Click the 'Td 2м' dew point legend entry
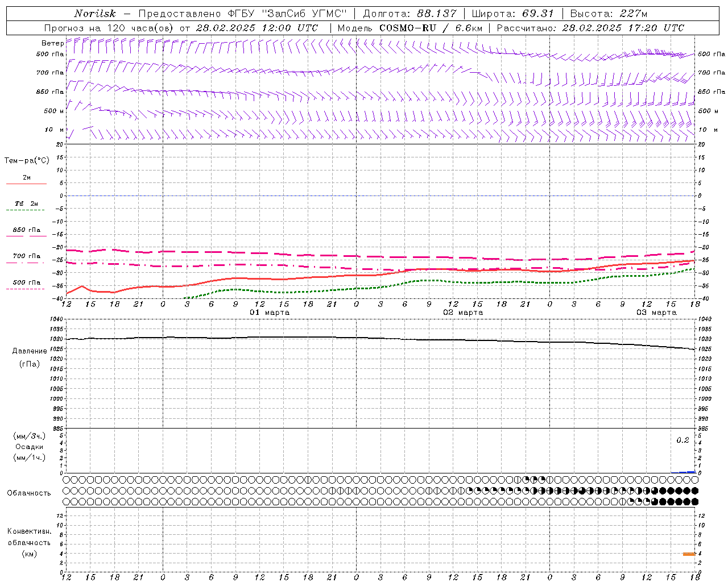 coord(26,203)
